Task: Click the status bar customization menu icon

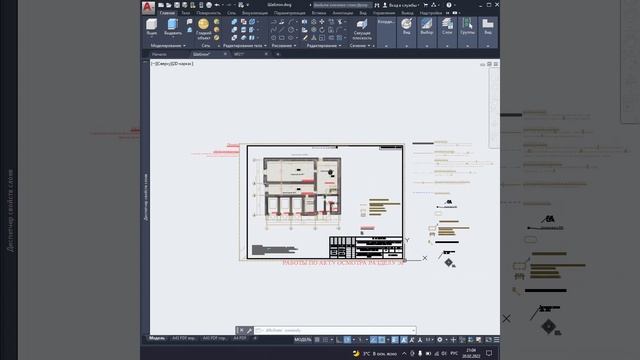Action: [x=496, y=340]
